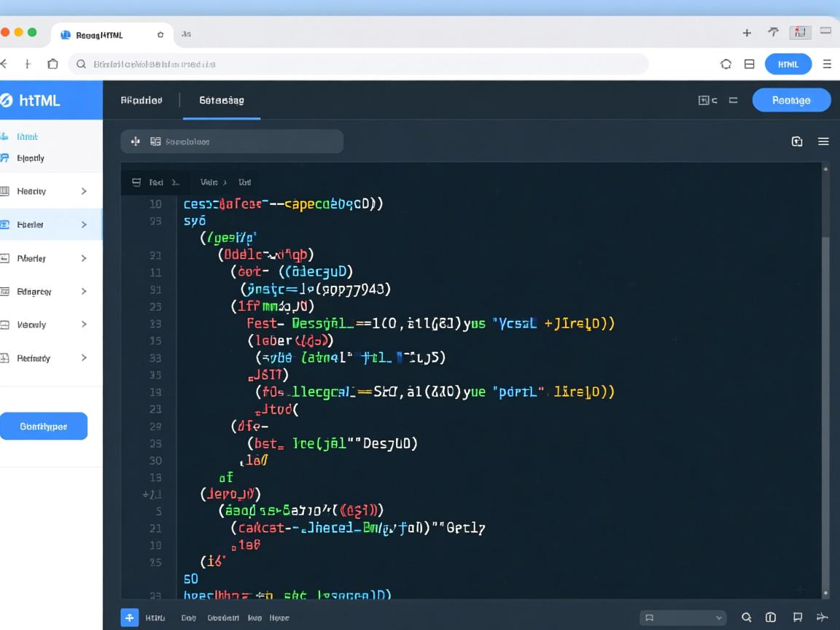Click the airplane send icon at bottom right

tap(822, 618)
